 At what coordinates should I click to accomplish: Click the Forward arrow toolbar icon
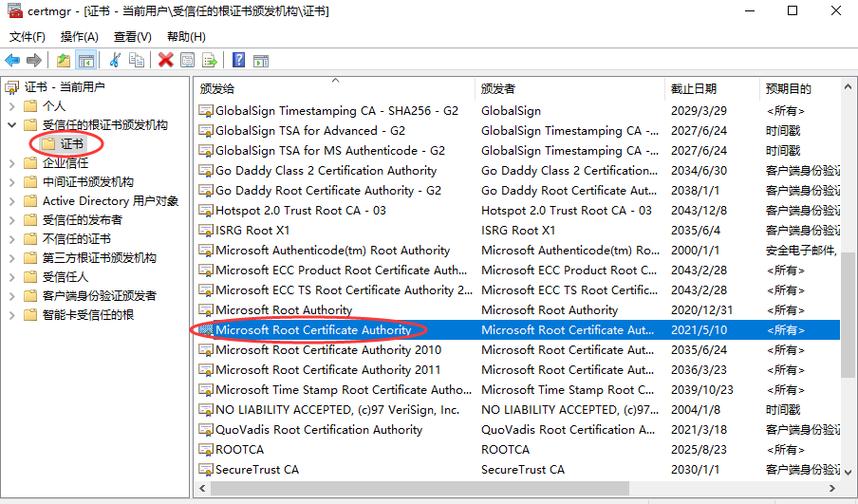click(34, 60)
